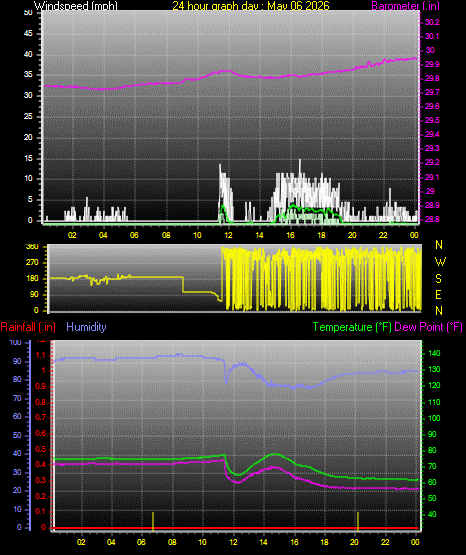The height and width of the screenshot is (555, 466).
Task: Click the Barometer (.in) axis title
Action: [405, 5]
